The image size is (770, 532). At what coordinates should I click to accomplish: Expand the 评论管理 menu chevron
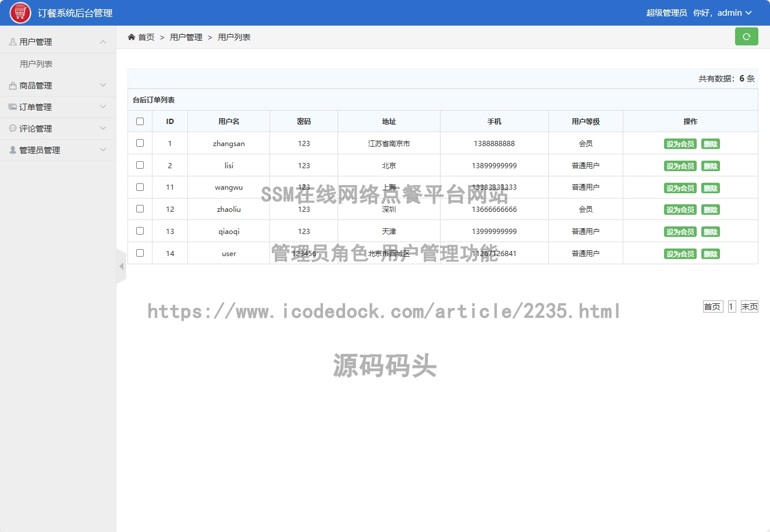[x=103, y=129]
